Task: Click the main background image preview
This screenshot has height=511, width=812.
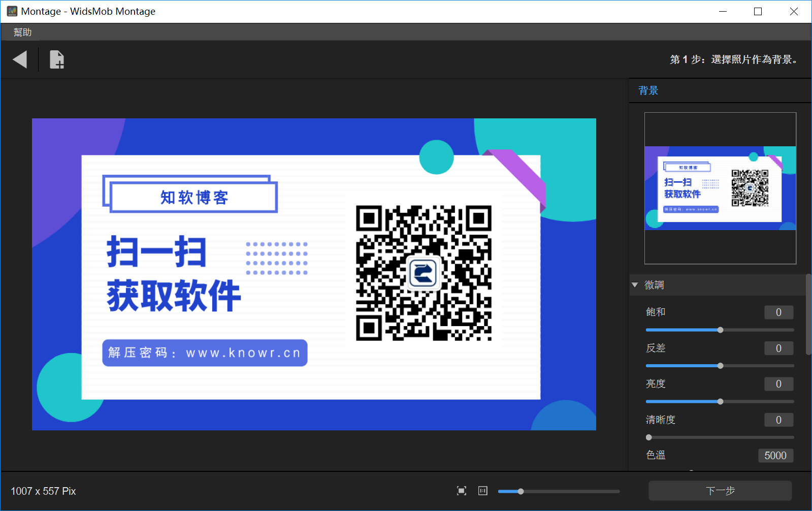Action: pos(314,274)
